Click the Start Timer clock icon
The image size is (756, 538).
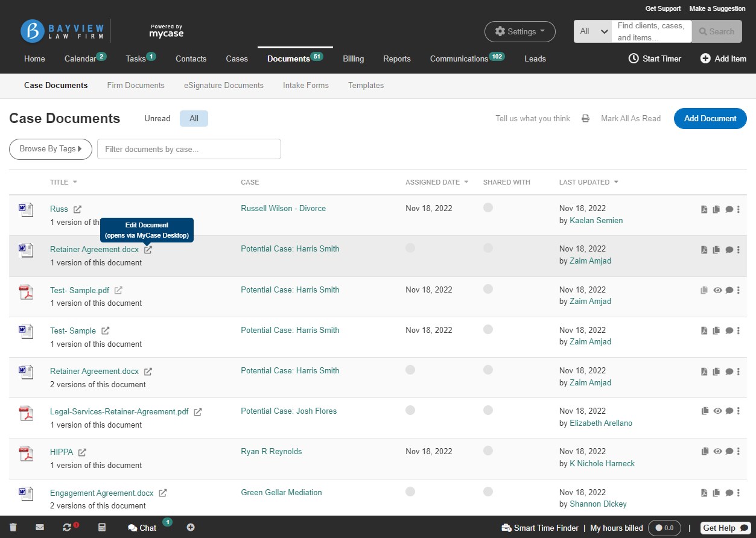point(634,59)
